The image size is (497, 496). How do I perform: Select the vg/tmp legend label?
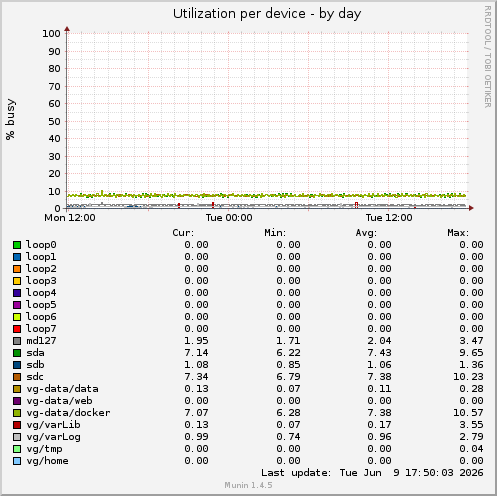point(44,449)
